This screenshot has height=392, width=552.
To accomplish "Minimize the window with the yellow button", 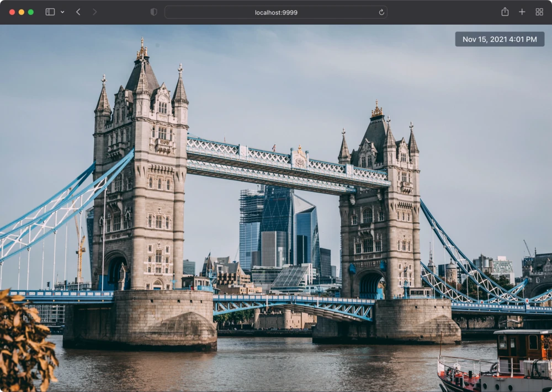I will tap(22, 12).
